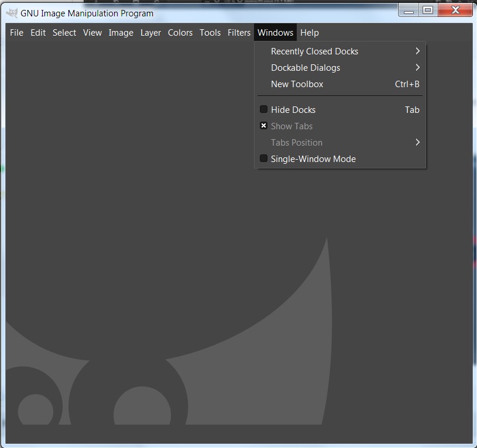Open the View menu
The height and width of the screenshot is (448, 477).
92,33
